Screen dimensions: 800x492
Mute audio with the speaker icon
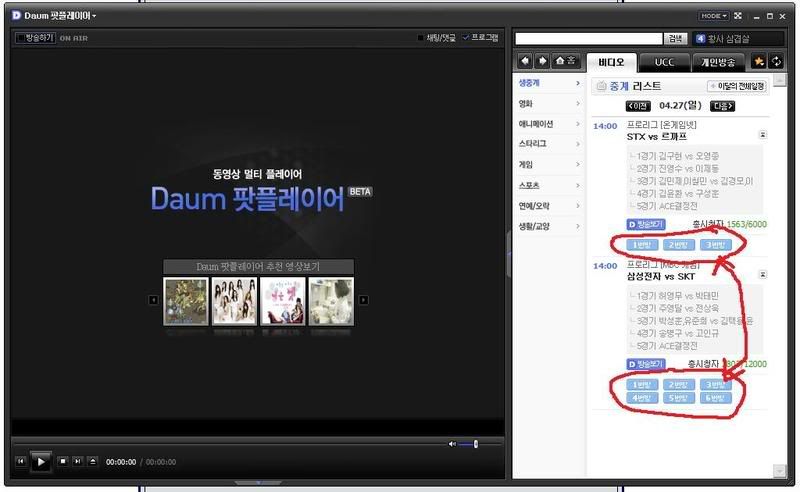point(452,444)
